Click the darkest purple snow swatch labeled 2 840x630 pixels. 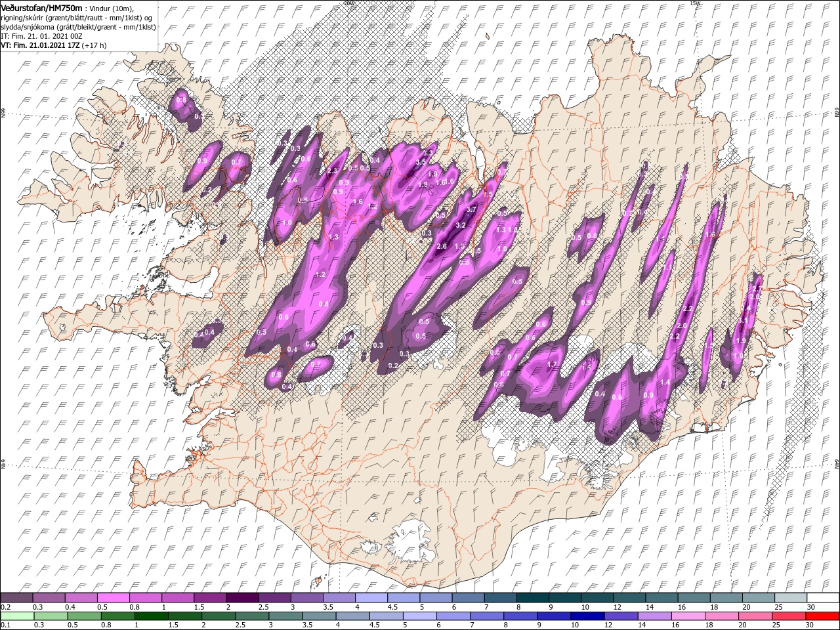coord(242,598)
